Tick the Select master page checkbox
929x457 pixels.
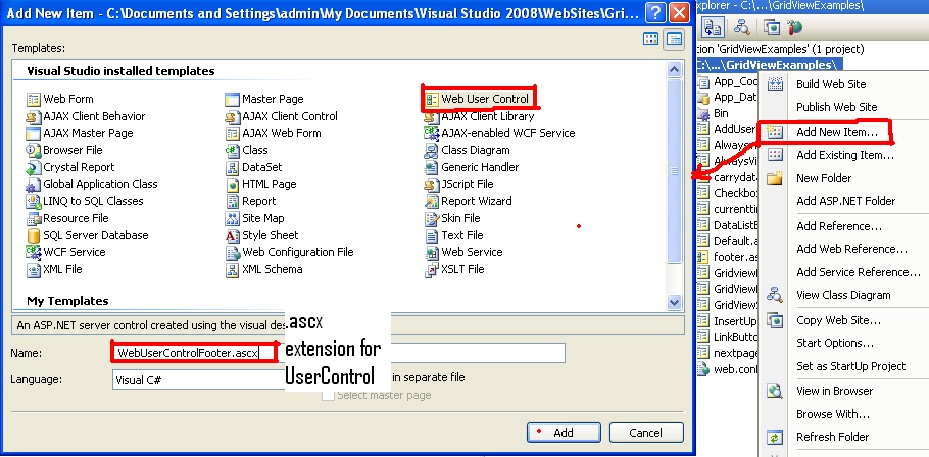[328, 395]
